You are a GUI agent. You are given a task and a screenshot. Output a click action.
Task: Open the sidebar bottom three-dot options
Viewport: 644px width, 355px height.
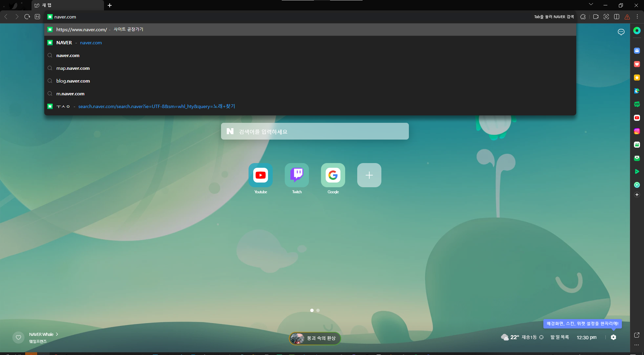point(637,345)
